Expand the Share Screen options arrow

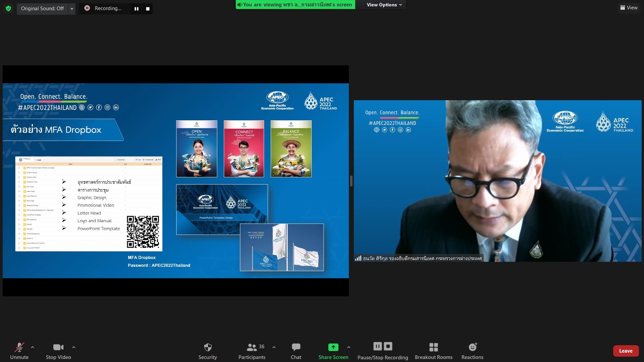349,347
